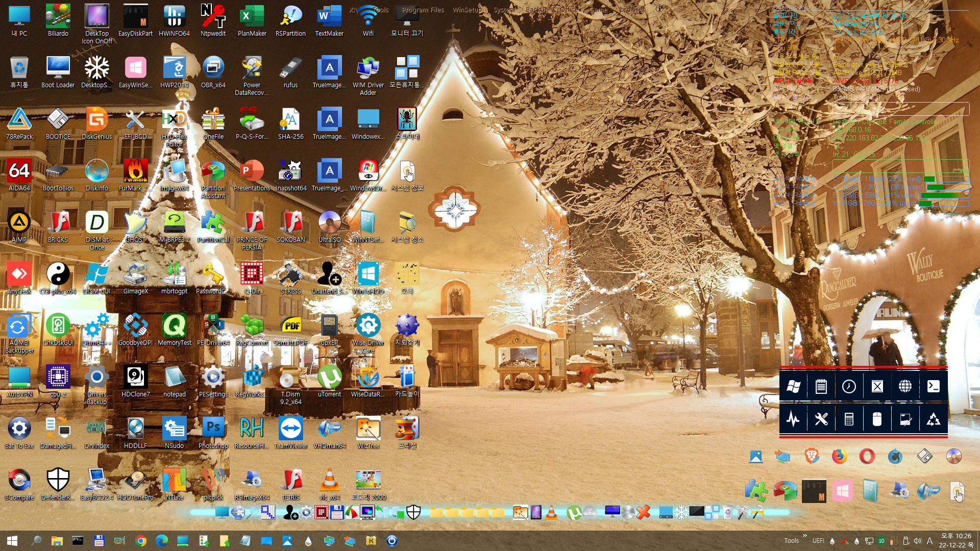Click the calculator tile in dark panel
The image size is (980, 551).
[x=849, y=419]
